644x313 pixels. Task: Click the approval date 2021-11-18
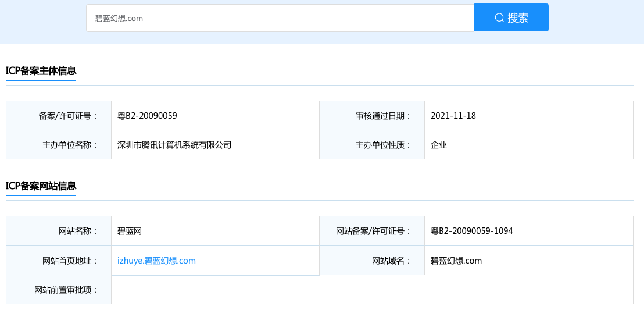[453, 116]
